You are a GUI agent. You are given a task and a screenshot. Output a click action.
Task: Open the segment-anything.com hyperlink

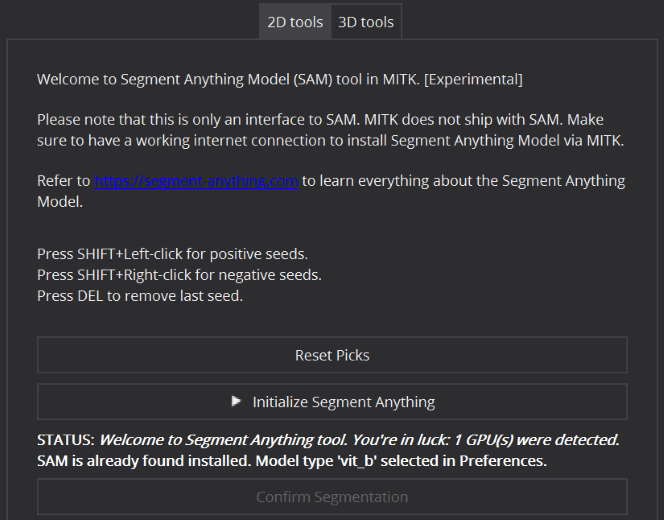pyautogui.click(x=196, y=181)
